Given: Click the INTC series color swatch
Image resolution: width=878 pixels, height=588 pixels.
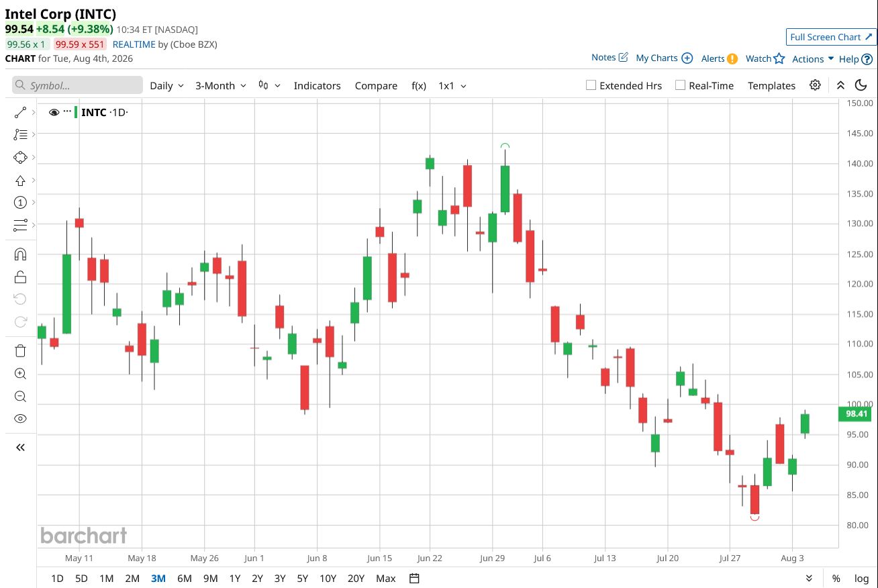Looking at the screenshot, I should pos(75,112).
